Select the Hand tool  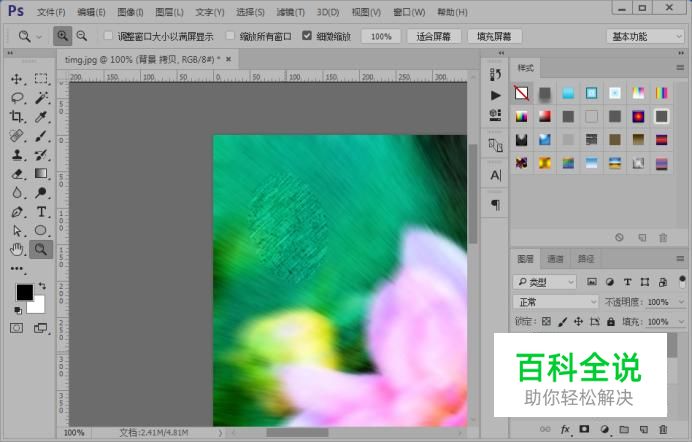pyautogui.click(x=17, y=249)
